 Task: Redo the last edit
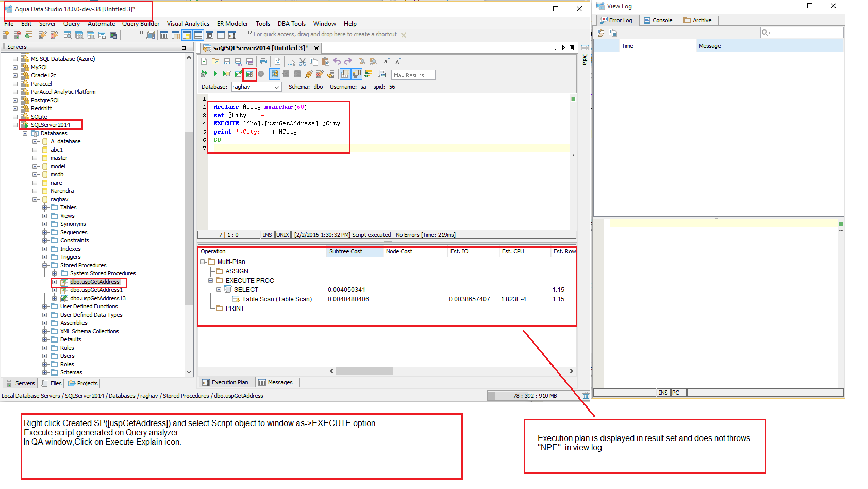348,61
